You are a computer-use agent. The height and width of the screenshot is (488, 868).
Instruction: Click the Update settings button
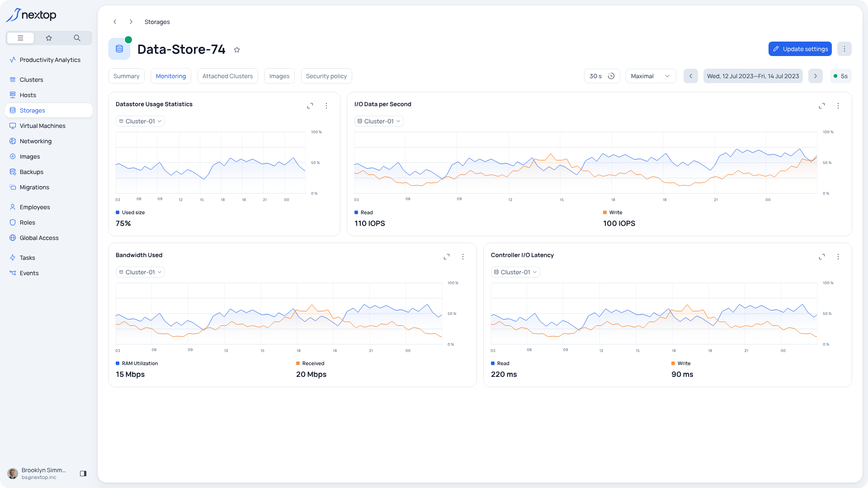click(800, 49)
